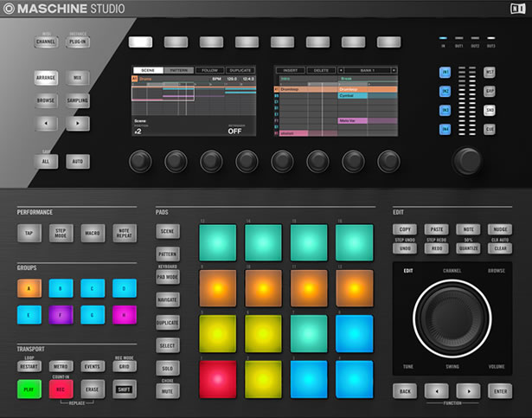Open the MIX view
The image size is (532, 418).
78,78
